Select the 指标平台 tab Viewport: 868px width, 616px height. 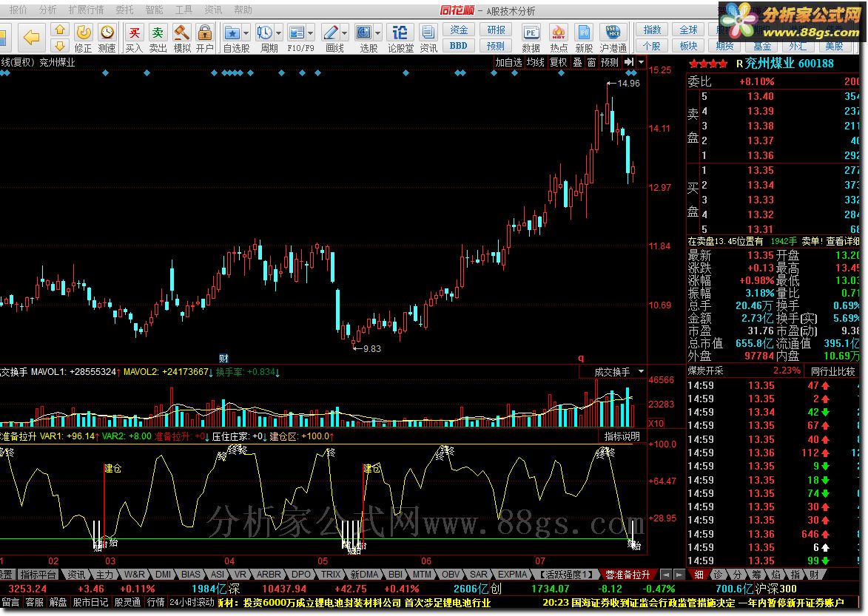38,575
